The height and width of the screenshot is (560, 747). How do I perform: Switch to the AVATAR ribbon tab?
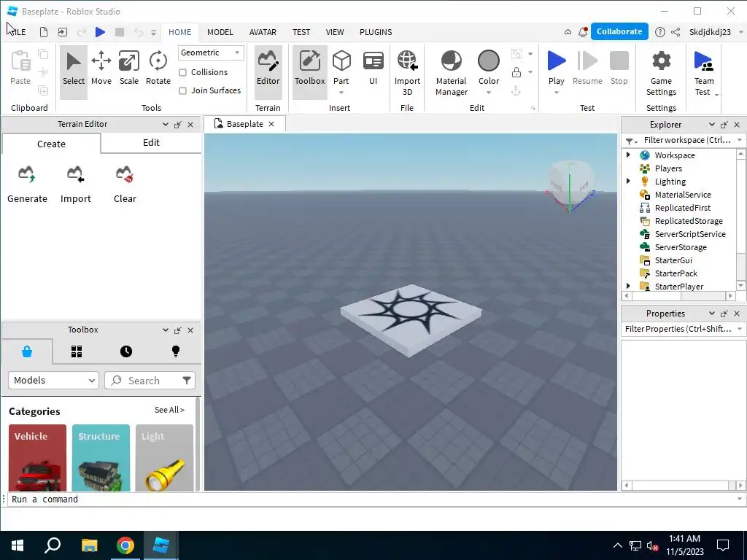263,32
